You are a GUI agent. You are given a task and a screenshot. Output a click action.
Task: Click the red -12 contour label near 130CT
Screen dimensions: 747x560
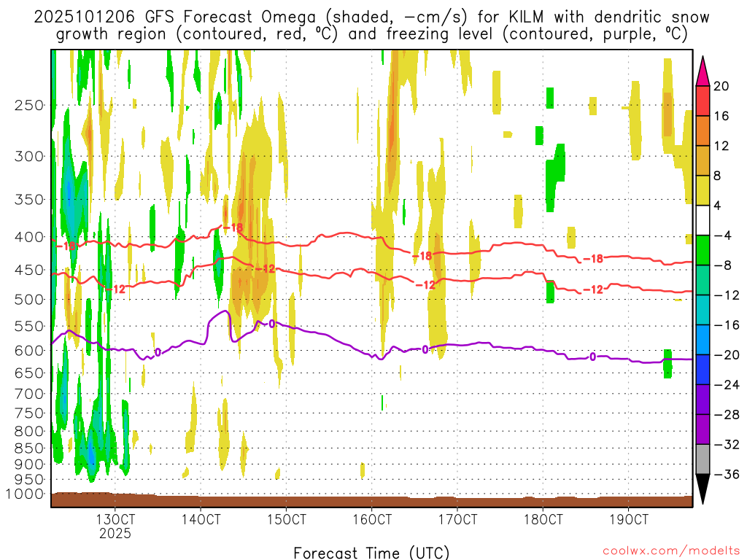(115, 289)
